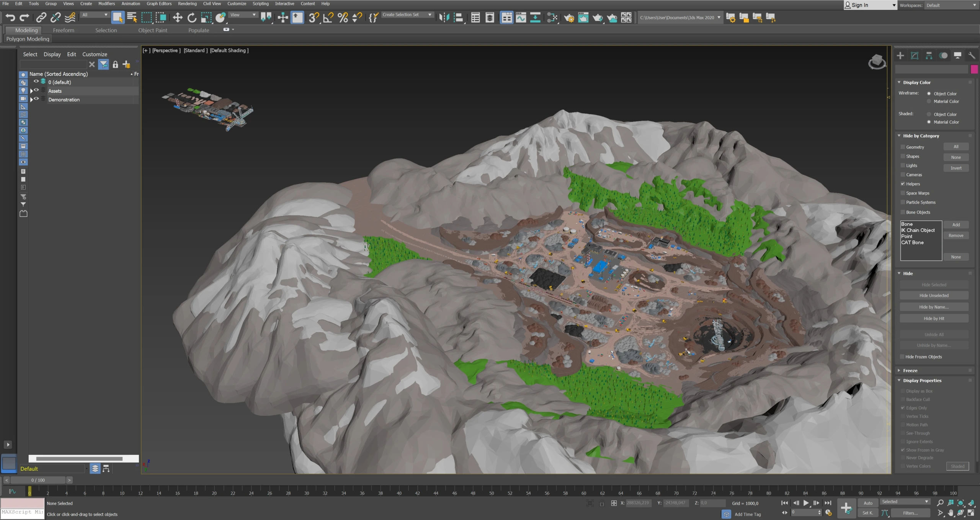Select Wireframe Material Color radio button
Image resolution: width=980 pixels, height=520 pixels.
pos(929,101)
